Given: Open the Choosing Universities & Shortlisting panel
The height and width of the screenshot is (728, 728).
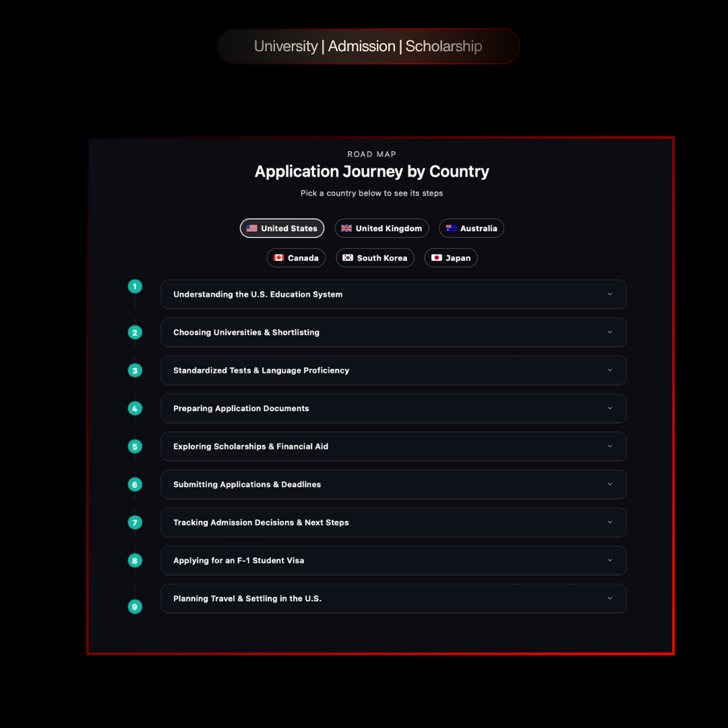Looking at the screenshot, I should (393, 332).
